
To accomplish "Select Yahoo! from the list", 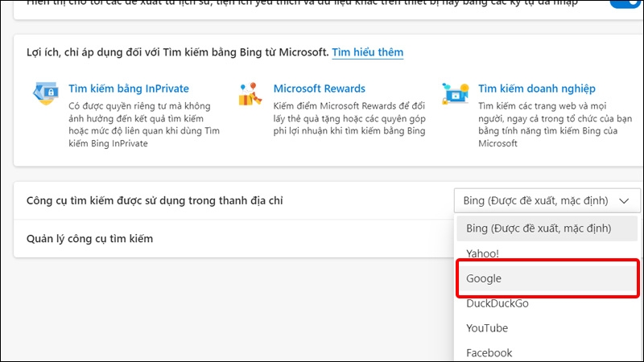I will [547, 253].
